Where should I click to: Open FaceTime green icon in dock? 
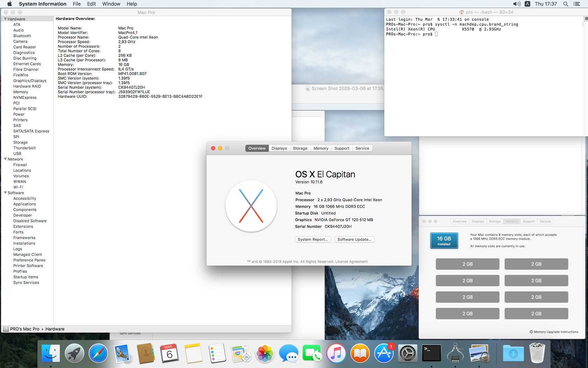pos(313,353)
